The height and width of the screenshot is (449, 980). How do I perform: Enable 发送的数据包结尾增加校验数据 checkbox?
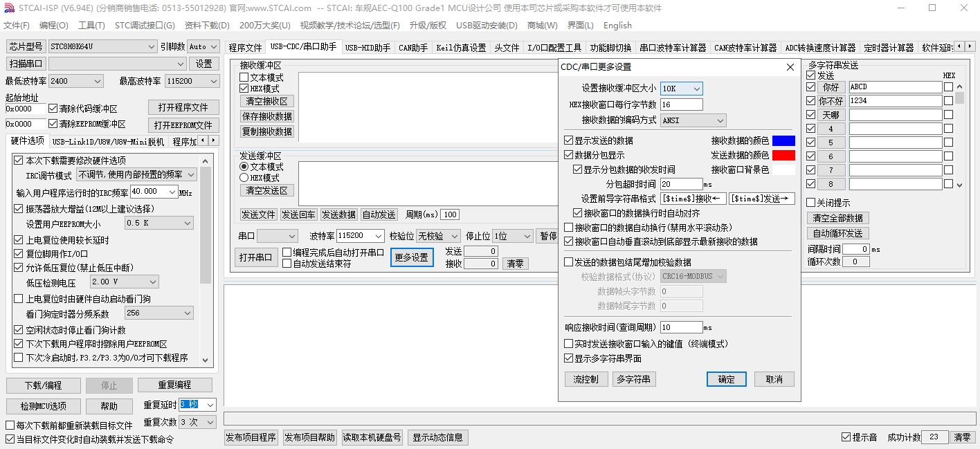(569, 262)
